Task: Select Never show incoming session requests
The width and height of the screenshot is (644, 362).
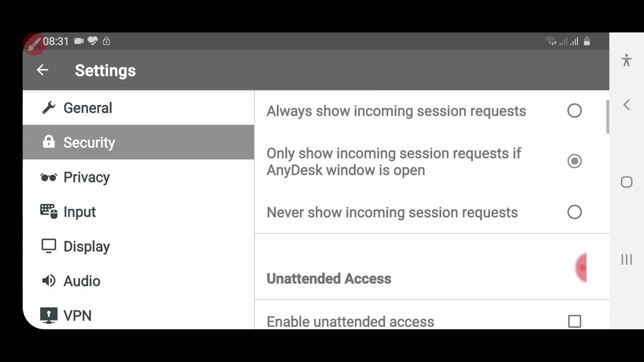Action: pyautogui.click(x=574, y=212)
